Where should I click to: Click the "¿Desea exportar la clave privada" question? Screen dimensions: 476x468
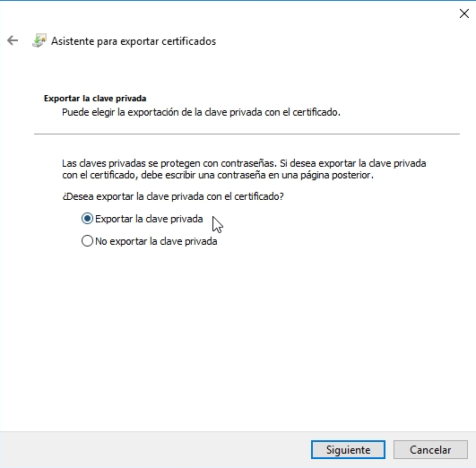pyautogui.click(x=173, y=196)
